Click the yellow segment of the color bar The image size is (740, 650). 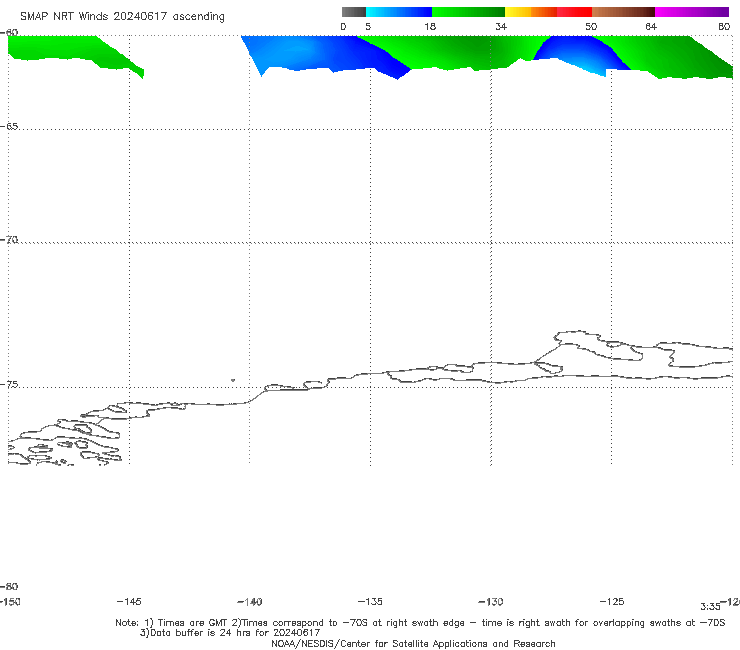[518, 12]
